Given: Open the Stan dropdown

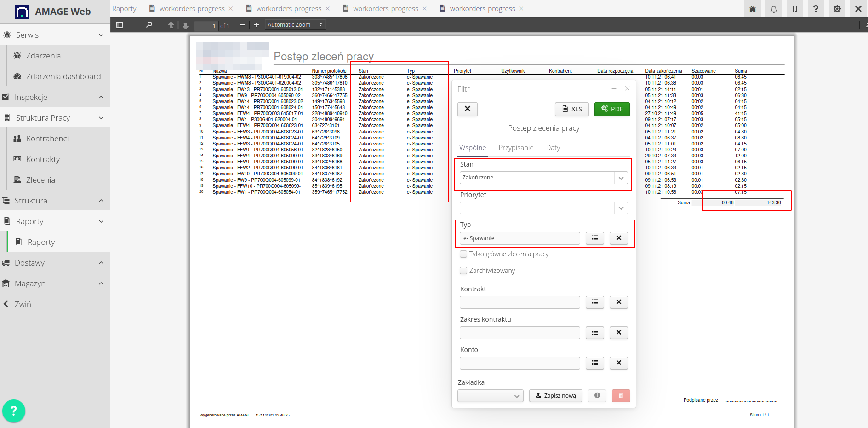Looking at the screenshot, I should 543,178.
